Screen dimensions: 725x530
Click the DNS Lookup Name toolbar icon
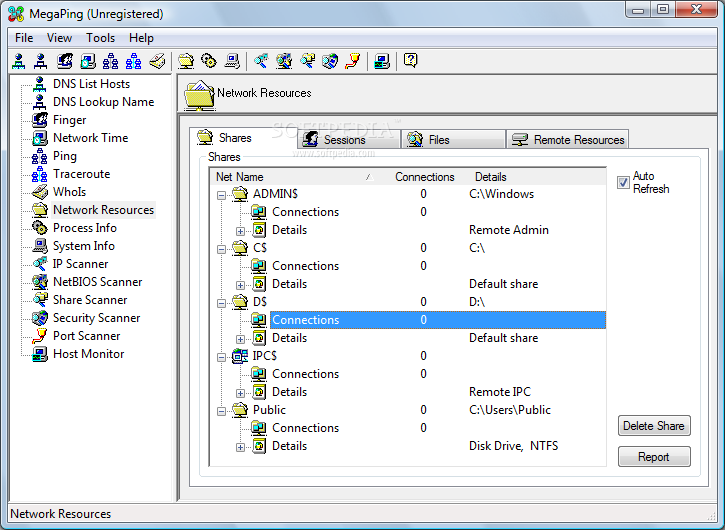41,61
